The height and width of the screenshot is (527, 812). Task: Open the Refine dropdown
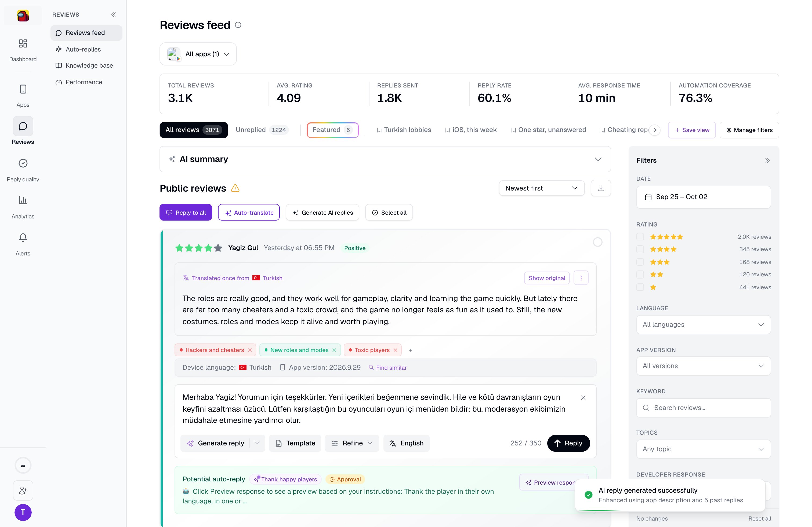(352, 443)
